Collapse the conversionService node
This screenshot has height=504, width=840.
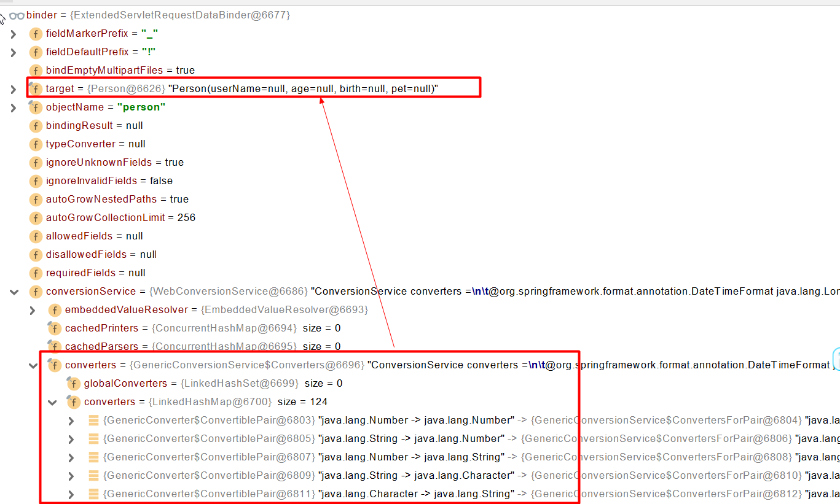click(x=15, y=292)
